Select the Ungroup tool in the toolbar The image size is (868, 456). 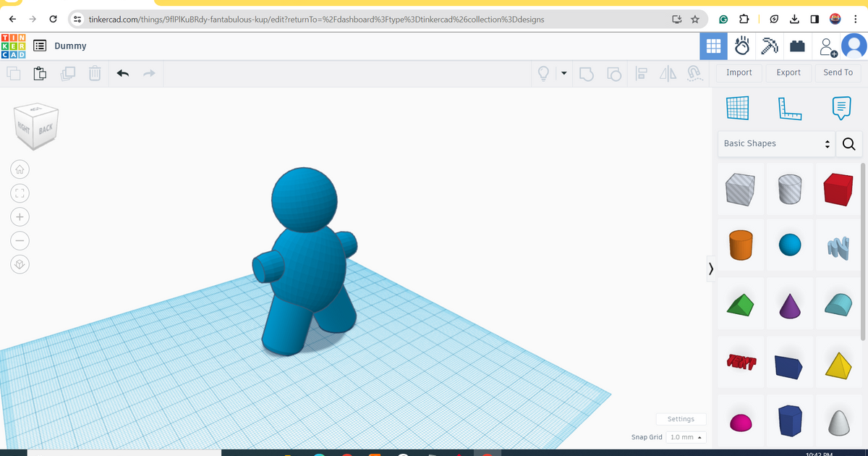[614, 73]
